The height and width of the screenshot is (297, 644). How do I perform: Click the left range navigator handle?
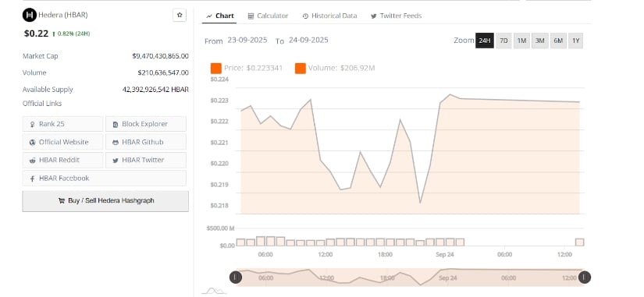[235, 278]
